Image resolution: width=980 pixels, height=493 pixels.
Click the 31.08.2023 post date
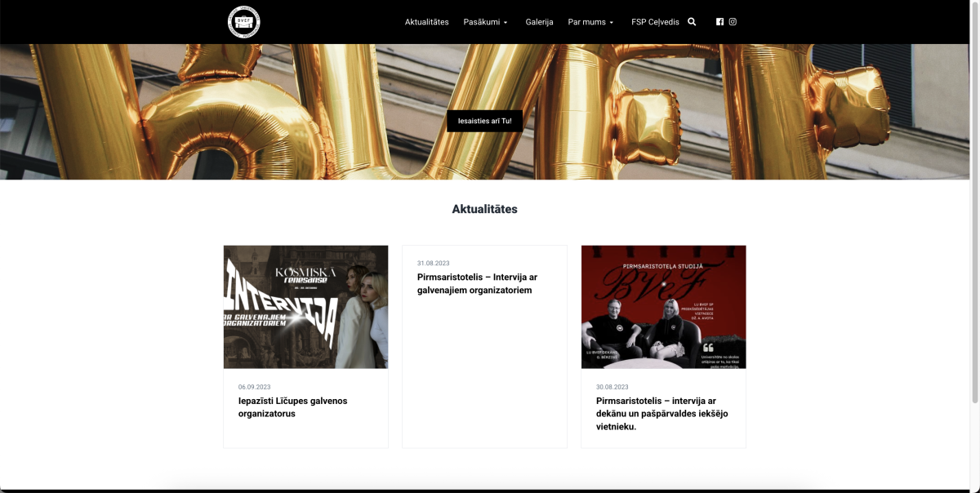[433, 264]
